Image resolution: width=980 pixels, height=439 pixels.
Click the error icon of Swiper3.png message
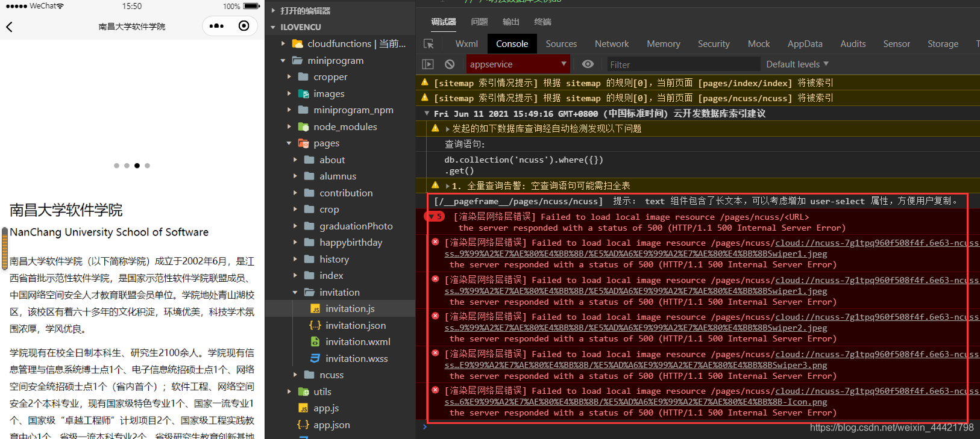pos(435,353)
